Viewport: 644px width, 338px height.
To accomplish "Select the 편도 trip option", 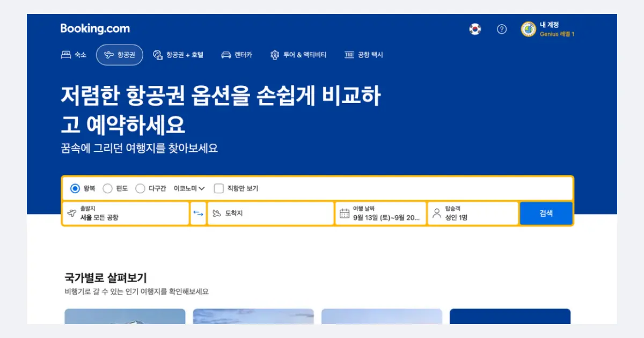I will [107, 188].
